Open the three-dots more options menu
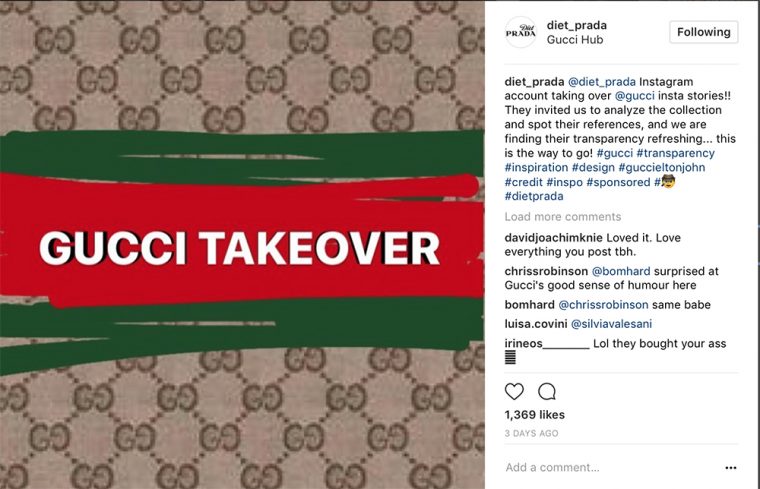 point(731,468)
